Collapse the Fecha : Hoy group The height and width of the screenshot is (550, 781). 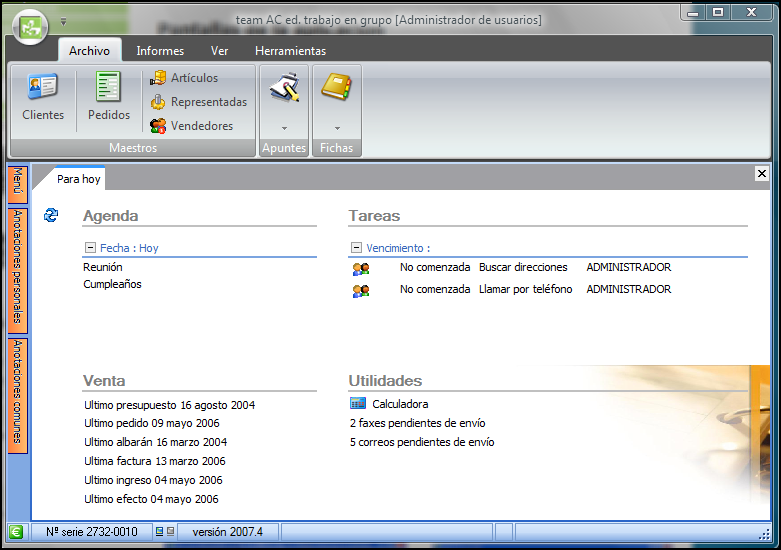(90, 248)
